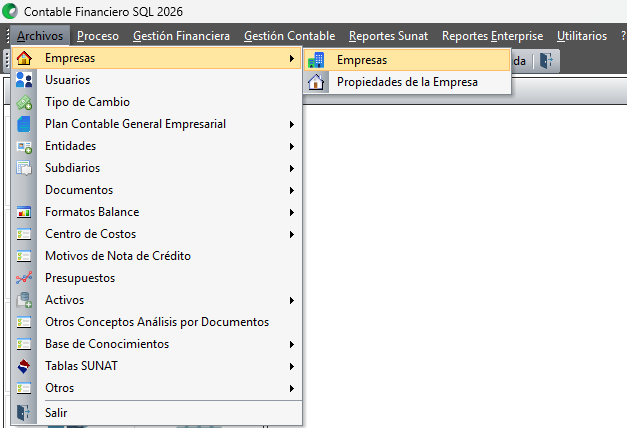The height and width of the screenshot is (428, 627).
Task: Expand the Documentos submenu arrow
Action: tap(292, 190)
